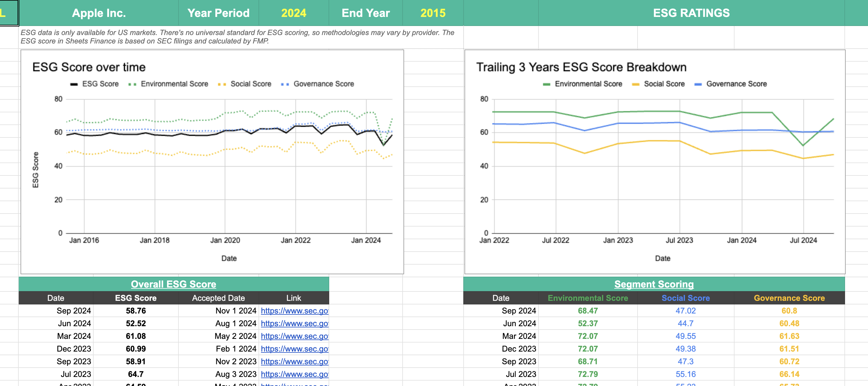Viewport: 868px width, 386px height.
Task: Select Trailing 3 Years ESG Score Breakdown title
Action: pyautogui.click(x=581, y=67)
